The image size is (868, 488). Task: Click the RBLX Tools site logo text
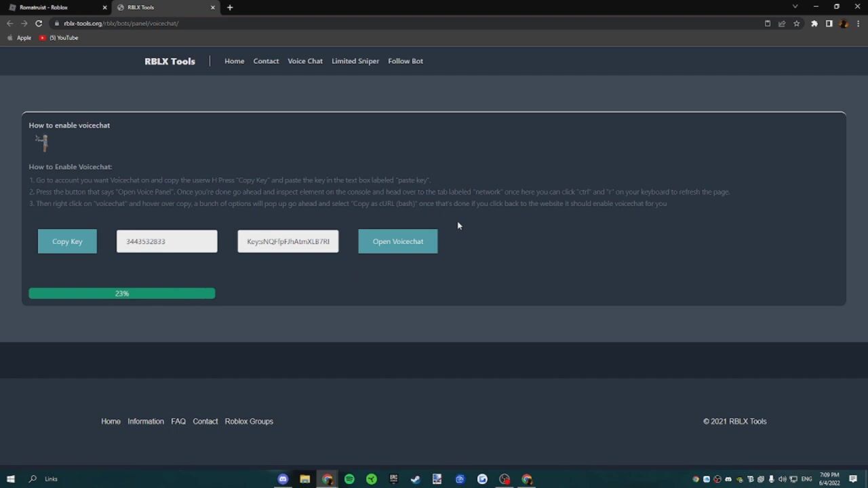(x=170, y=61)
